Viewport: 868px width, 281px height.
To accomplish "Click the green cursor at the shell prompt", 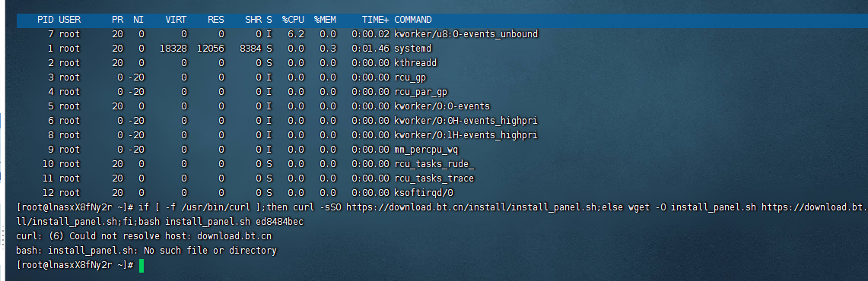I will coord(141,266).
